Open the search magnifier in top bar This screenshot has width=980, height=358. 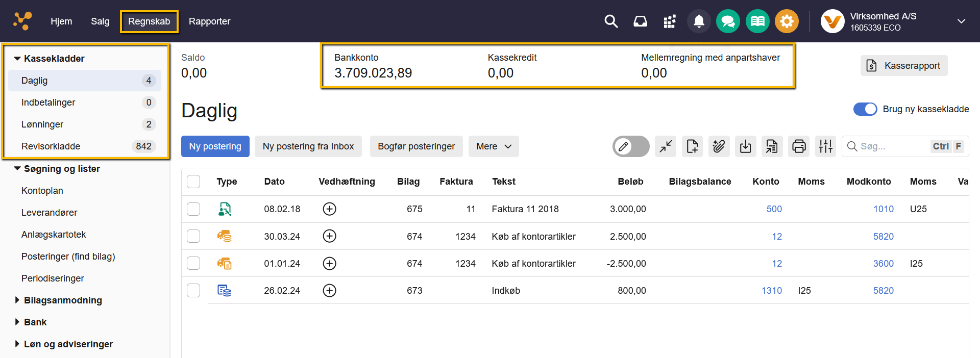[611, 21]
